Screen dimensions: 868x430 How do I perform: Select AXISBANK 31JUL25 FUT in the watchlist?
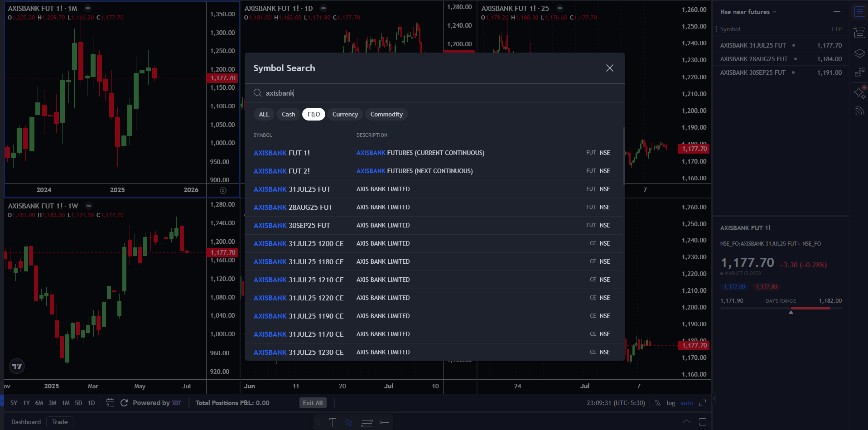[781, 45]
